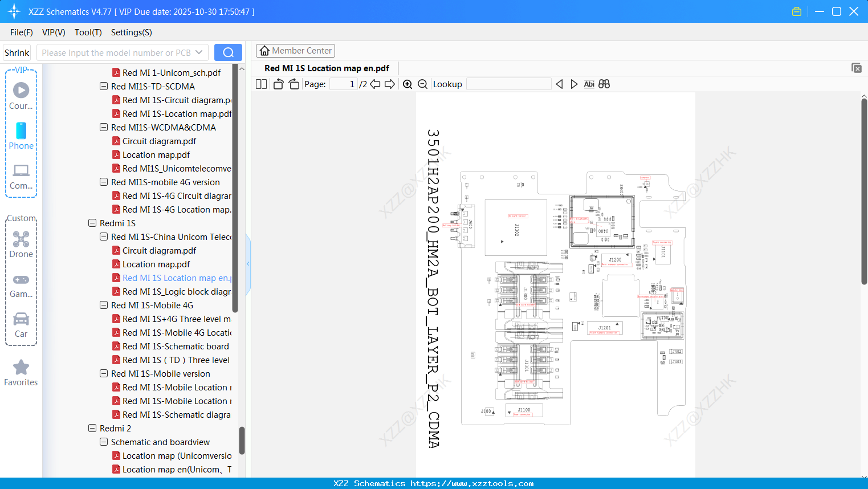Zoom in on the location map
This screenshot has width=868, height=489.
pyautogui.click(x=407, y=84)
